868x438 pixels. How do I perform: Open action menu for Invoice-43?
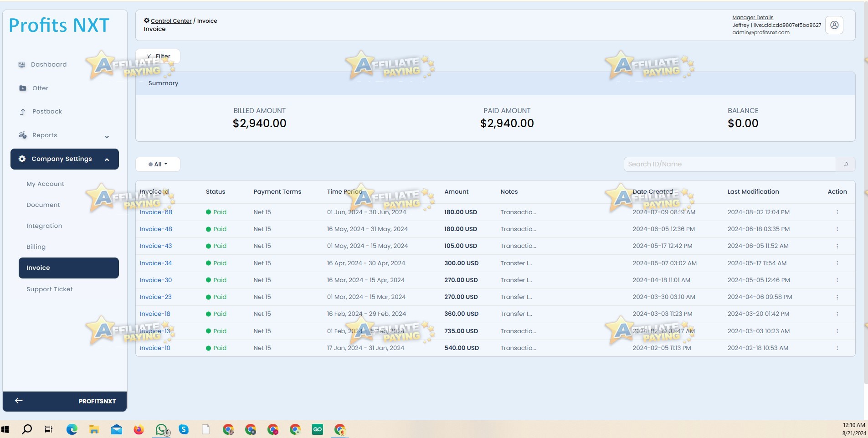click(837, 246)
